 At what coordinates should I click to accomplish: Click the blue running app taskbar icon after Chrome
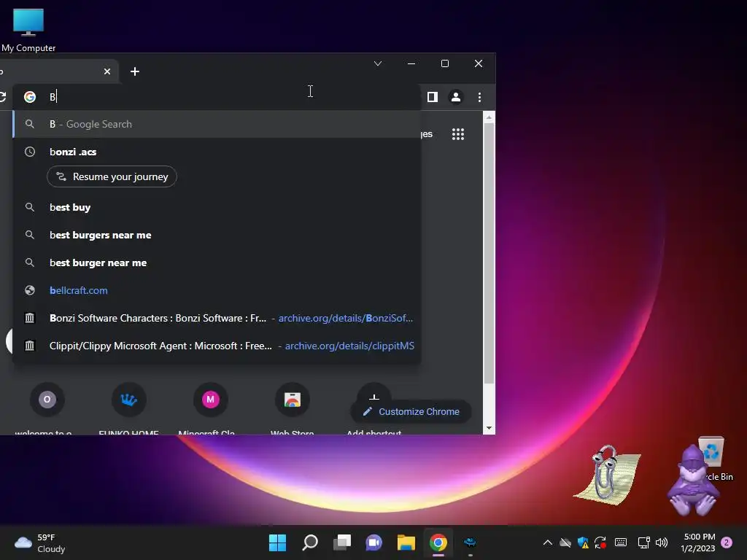point(471,542)
